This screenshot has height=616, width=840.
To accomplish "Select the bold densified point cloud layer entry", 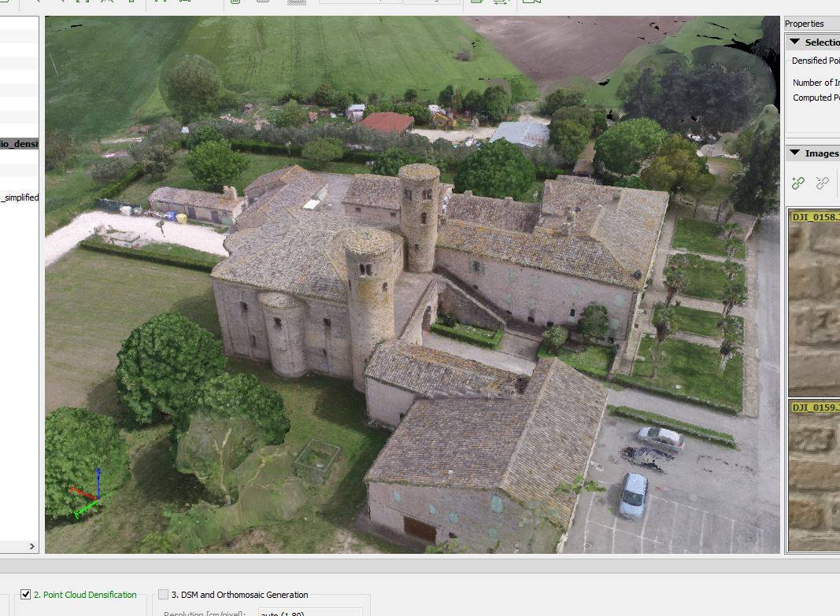I will coord(20,144).
